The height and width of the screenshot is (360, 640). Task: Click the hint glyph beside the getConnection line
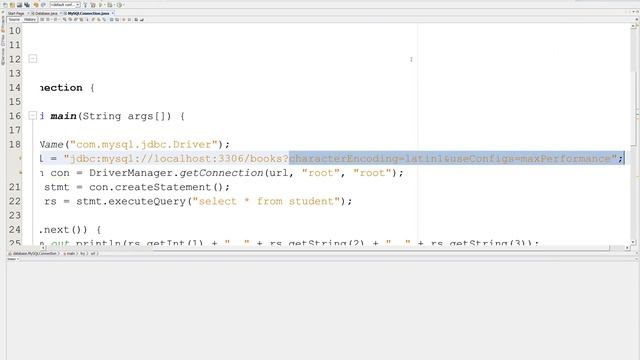point(20,173)
